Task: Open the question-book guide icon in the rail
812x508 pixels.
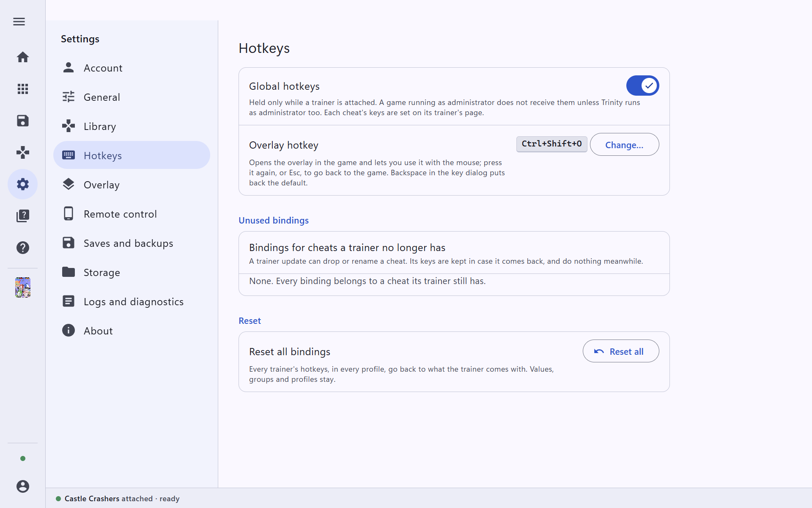Action: [x=23, y=216]
